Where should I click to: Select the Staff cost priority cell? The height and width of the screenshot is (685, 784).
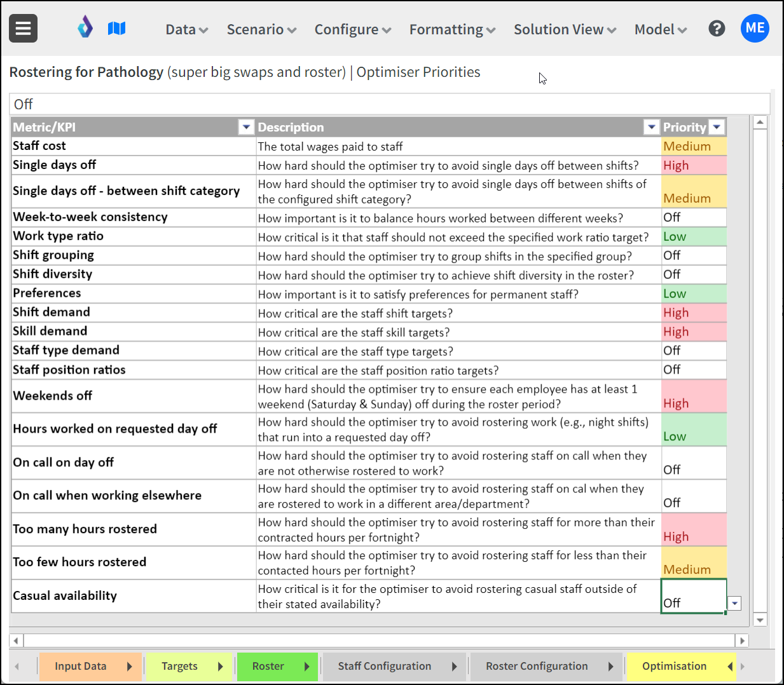[694, 146]
